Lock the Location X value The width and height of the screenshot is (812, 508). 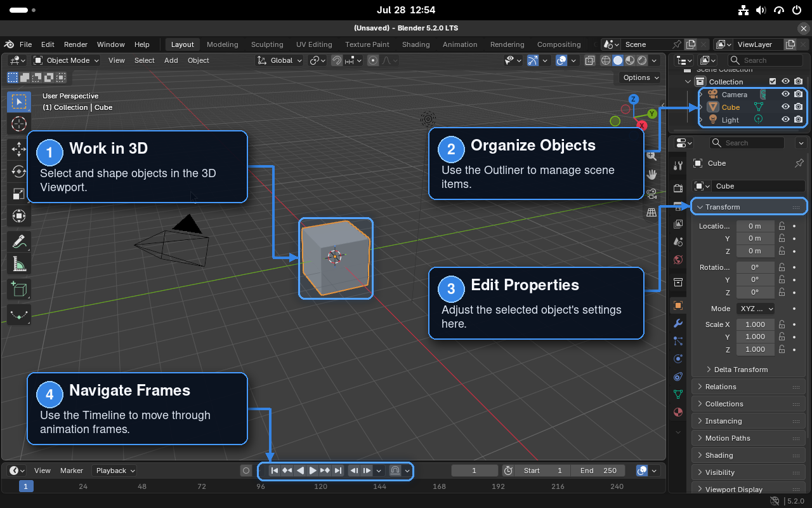(x=782, y=226)
